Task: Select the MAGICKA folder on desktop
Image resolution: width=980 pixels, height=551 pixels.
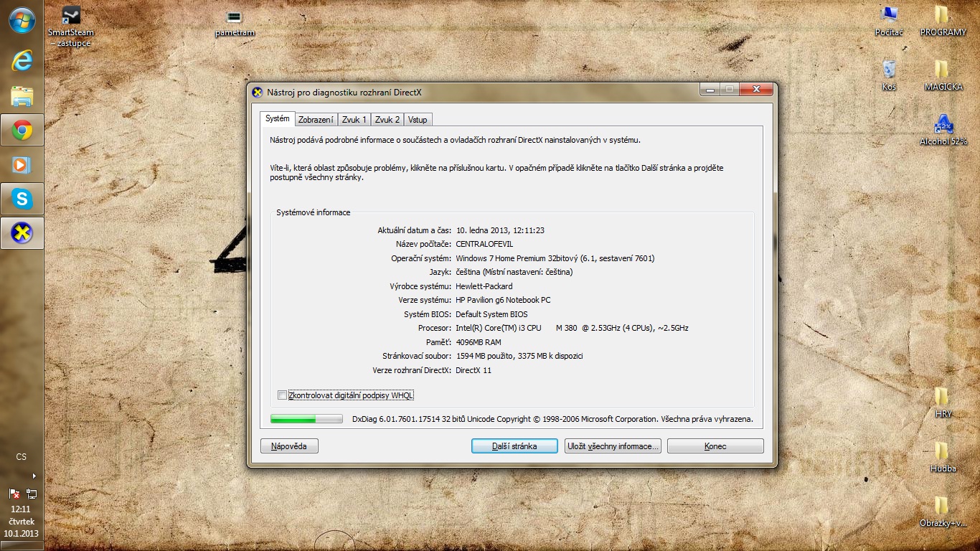Action: pos(943,76)
